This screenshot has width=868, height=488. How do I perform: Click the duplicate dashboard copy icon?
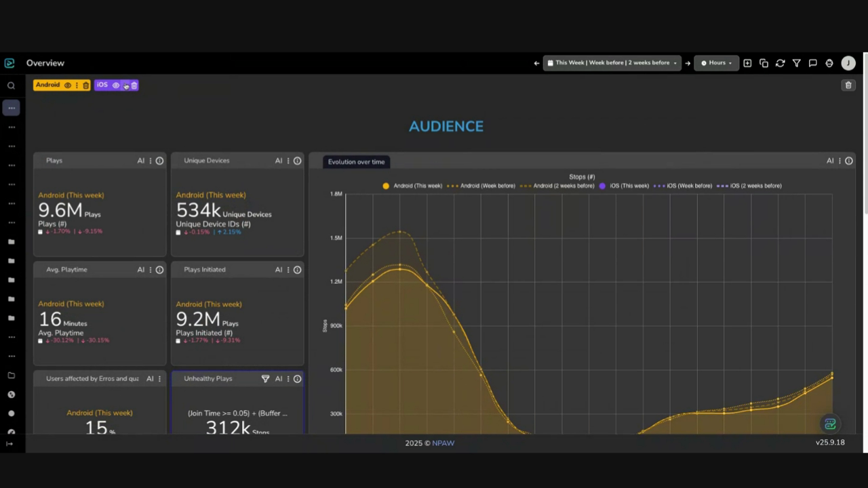(x=764, y=63)
